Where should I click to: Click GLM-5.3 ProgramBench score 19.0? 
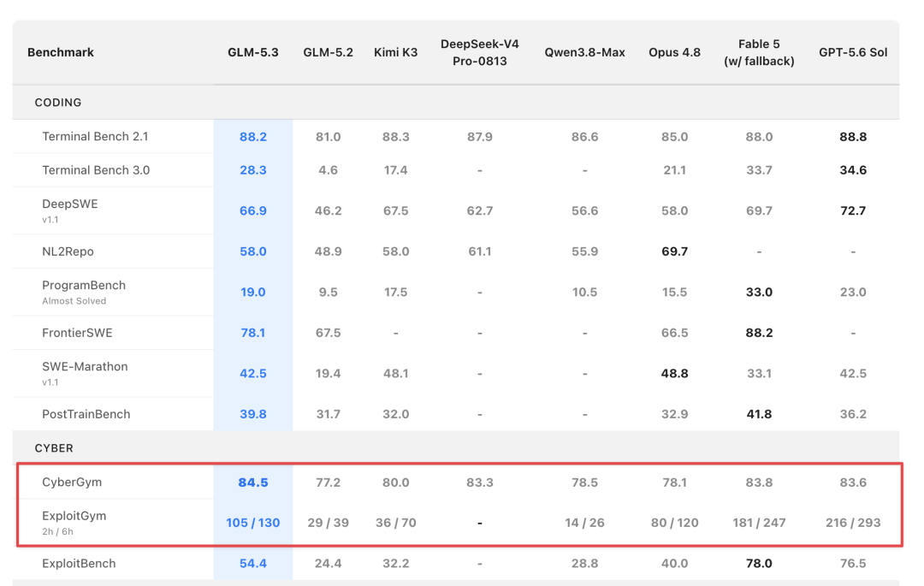tap(252, 292)
